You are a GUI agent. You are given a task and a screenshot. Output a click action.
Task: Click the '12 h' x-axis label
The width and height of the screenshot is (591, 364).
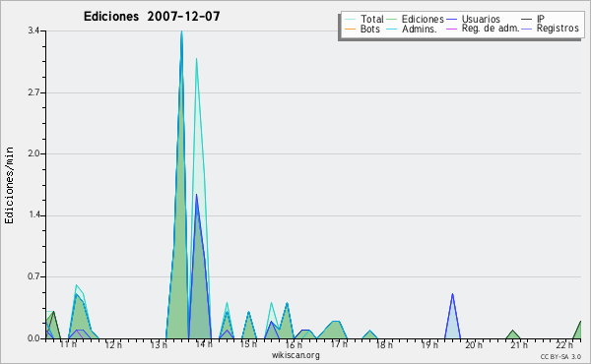pyautogui.click(x=113, y=344)
